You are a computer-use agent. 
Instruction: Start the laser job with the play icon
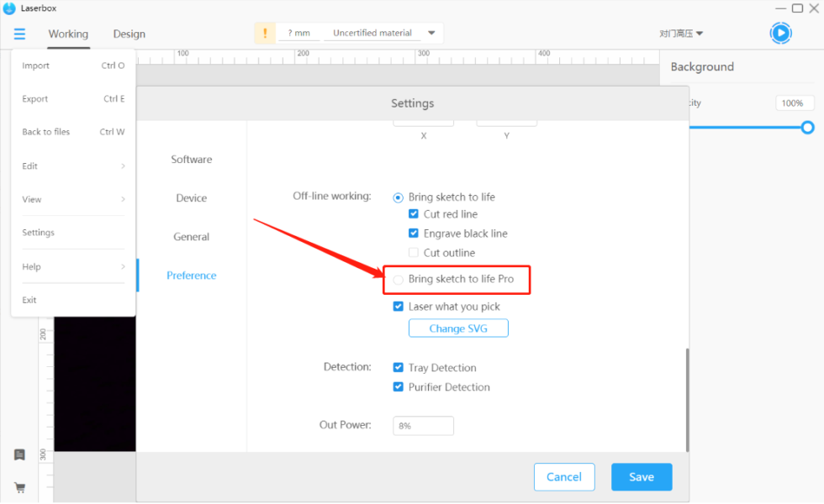[780, 33]
